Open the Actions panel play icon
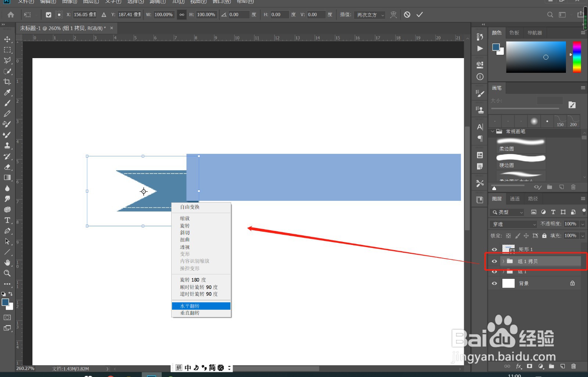The width and height of the screenshot is (588, 377). point(480,49)
